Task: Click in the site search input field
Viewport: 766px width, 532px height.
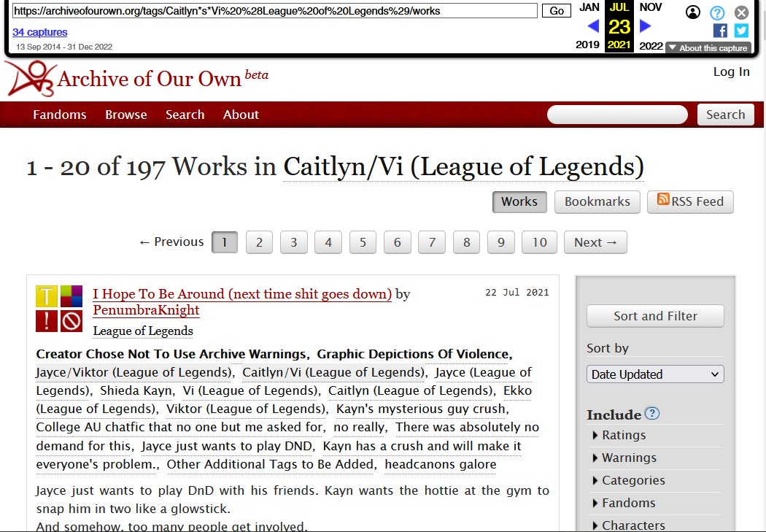Action: tap(617, 115)
